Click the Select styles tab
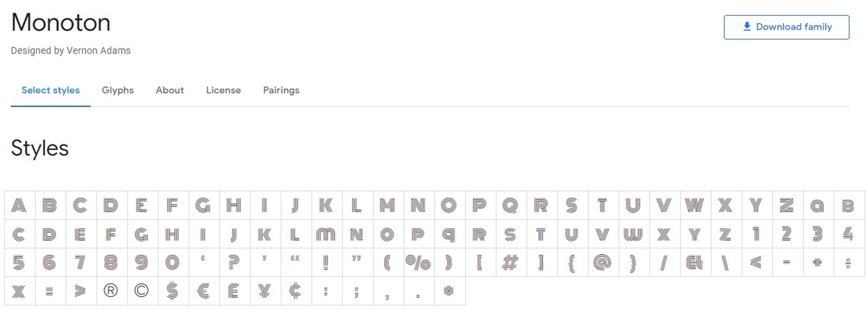Image resolution: width=868 pixels, height=312 pixels. click(51, 90)
